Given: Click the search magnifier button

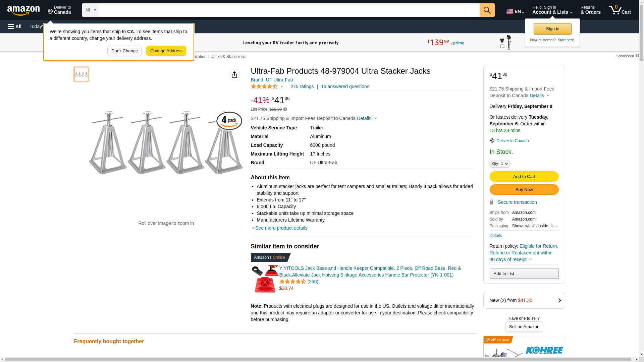Looking at the screenshot, I should (x=487, y=10).
